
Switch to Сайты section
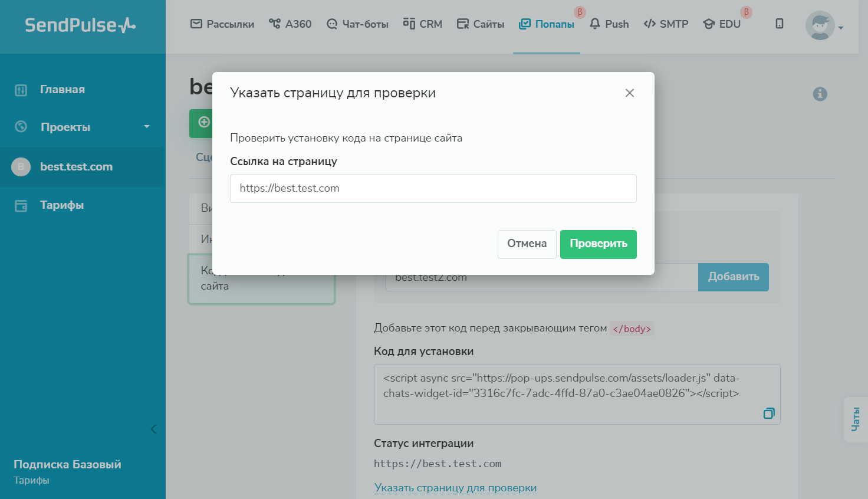point(481,24)
